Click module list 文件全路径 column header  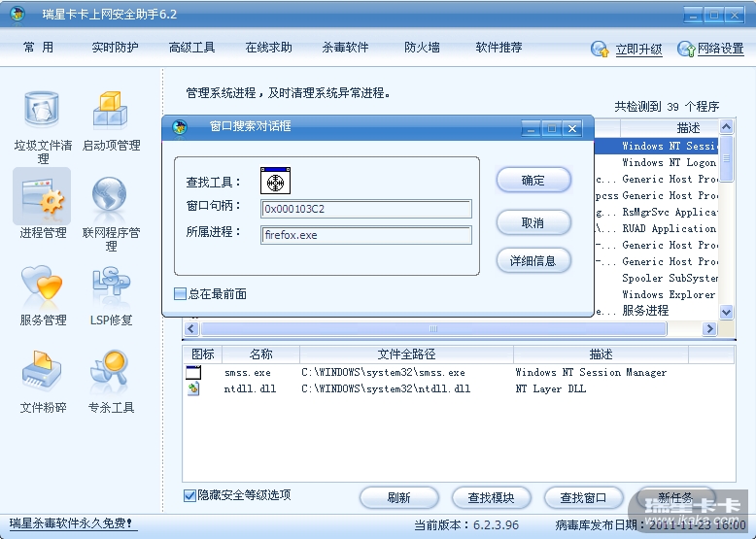(406, 354)
